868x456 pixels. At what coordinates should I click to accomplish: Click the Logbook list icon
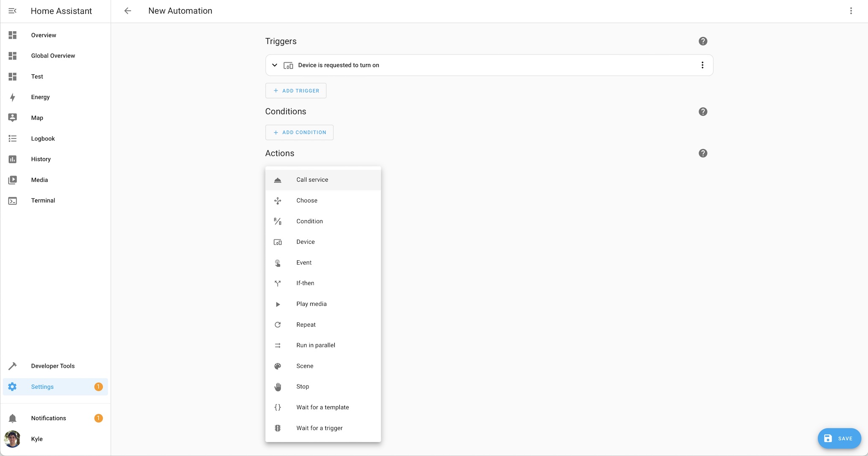click(13, 139)
